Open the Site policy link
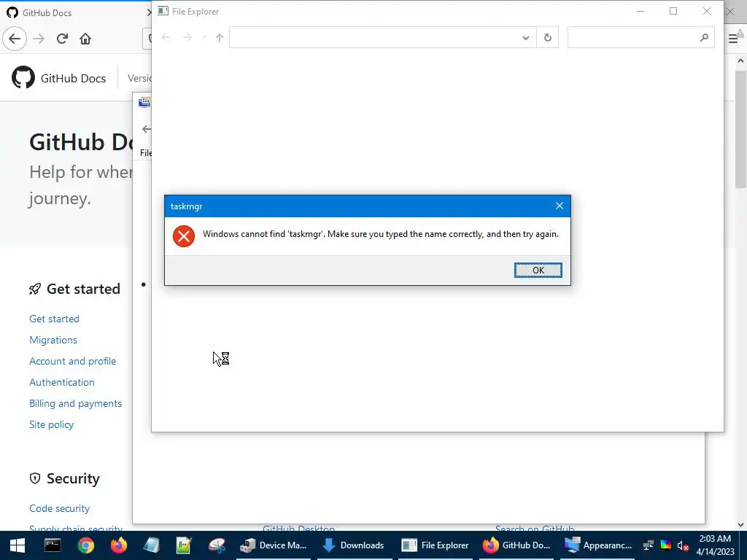Viewport: 747px width, 560px height. (52, 424)
